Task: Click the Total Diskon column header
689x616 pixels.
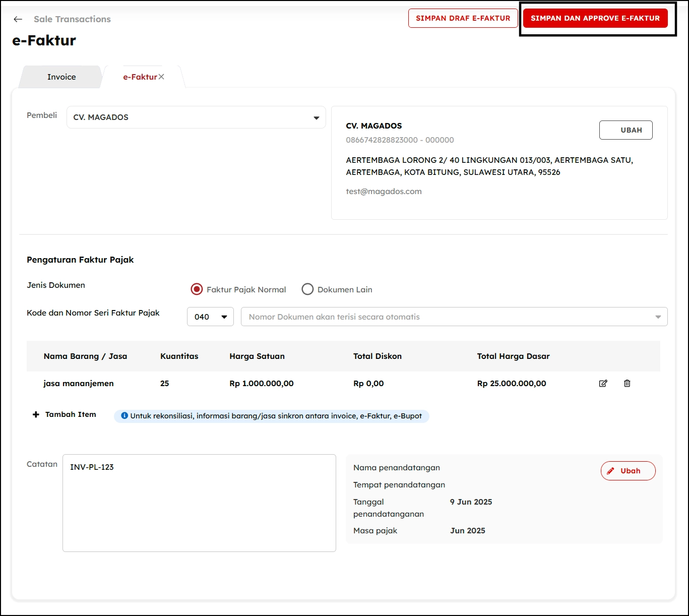Action: (378, 356)
